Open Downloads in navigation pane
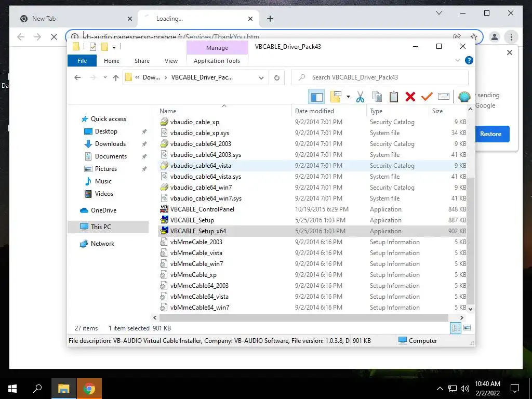This screenshot has width=532, height=399. (x=110, y=144)
